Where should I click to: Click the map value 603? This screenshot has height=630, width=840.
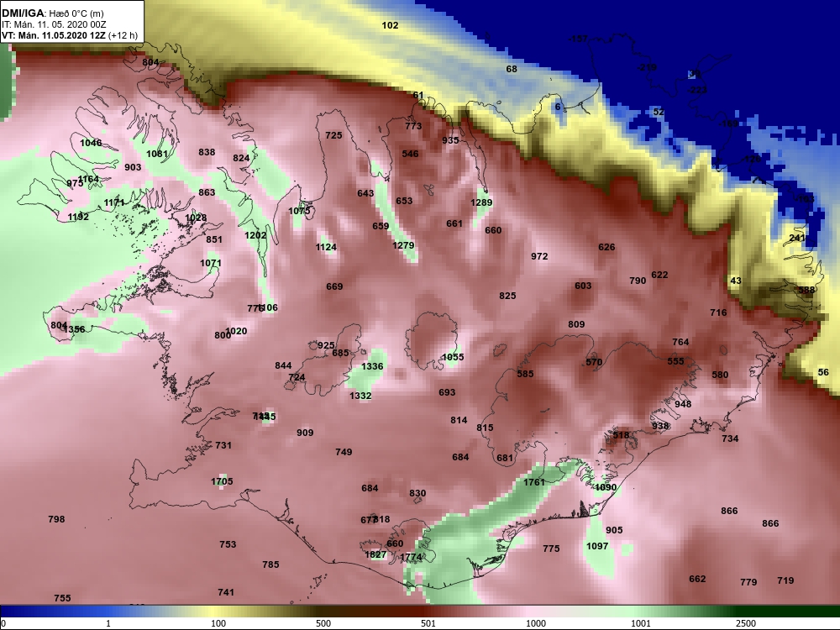pos(583,286)
